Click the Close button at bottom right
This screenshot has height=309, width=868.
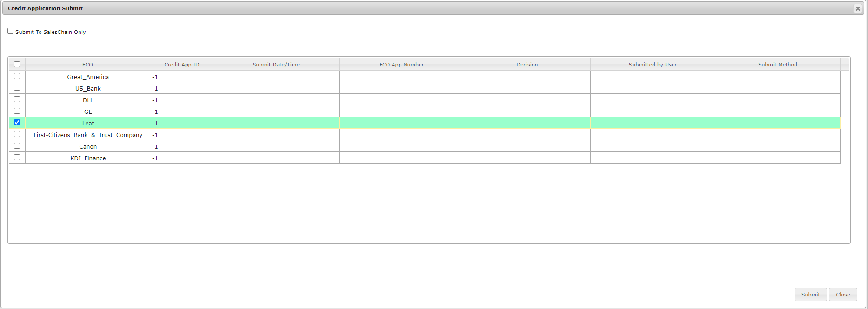click(842, 295)
